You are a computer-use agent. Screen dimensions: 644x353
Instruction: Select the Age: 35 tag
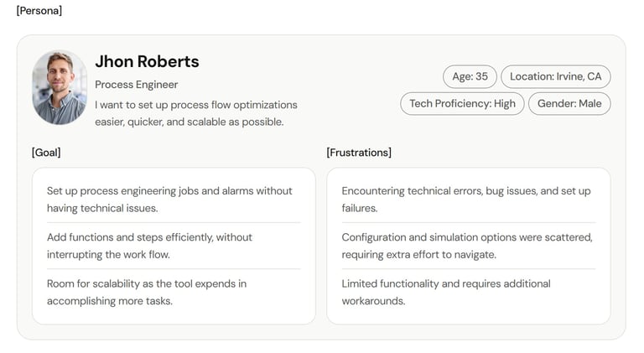click(470, 76)
